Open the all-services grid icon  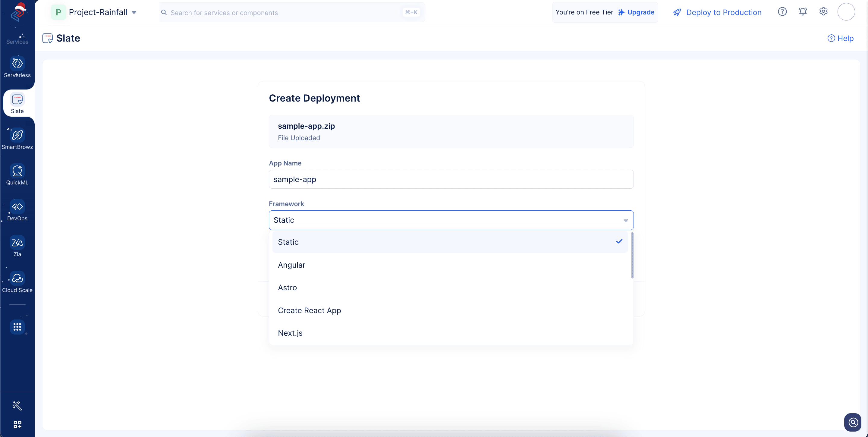pos(17,326)
